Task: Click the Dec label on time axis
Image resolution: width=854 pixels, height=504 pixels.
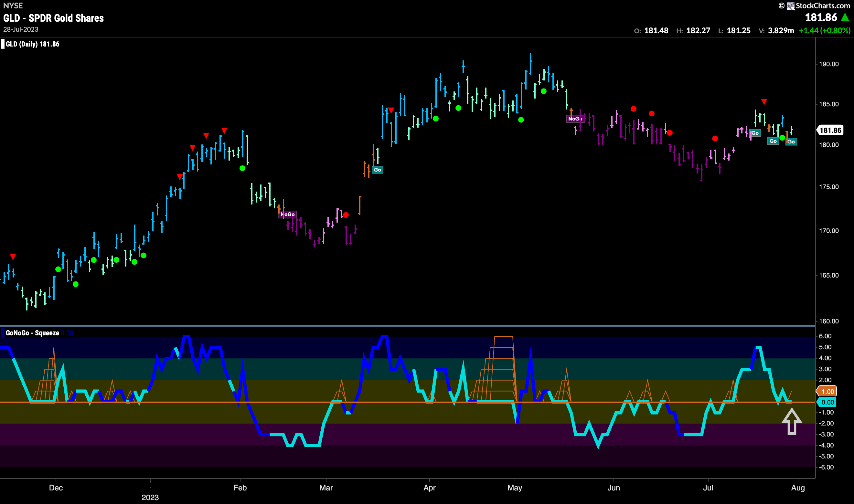Action: 56,488
